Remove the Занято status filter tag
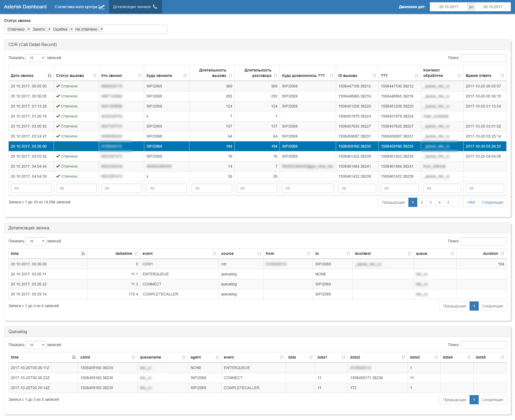Screen dimensions: 515x420 (49, 29)
